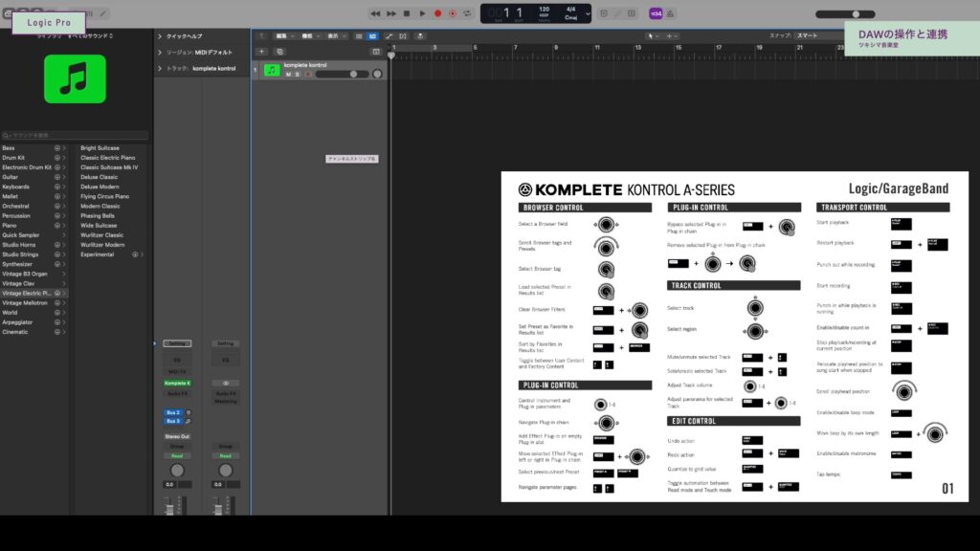This screenshot has height=551, width=980.
Task: Choose Wurlitzer Classic patch
Action: tap(101, 235)
